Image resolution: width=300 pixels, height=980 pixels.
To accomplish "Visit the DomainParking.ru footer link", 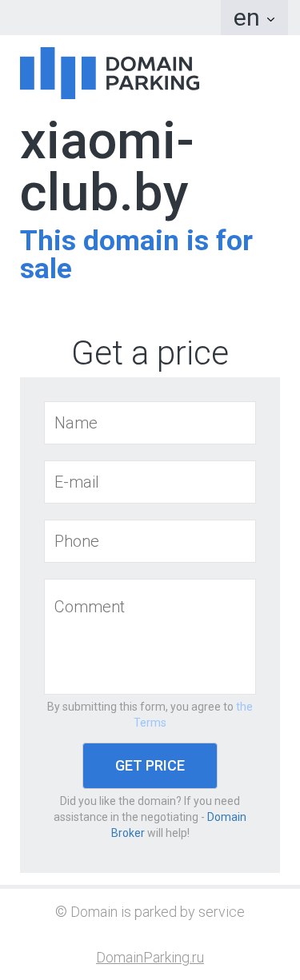I will (x=150, y=958).
